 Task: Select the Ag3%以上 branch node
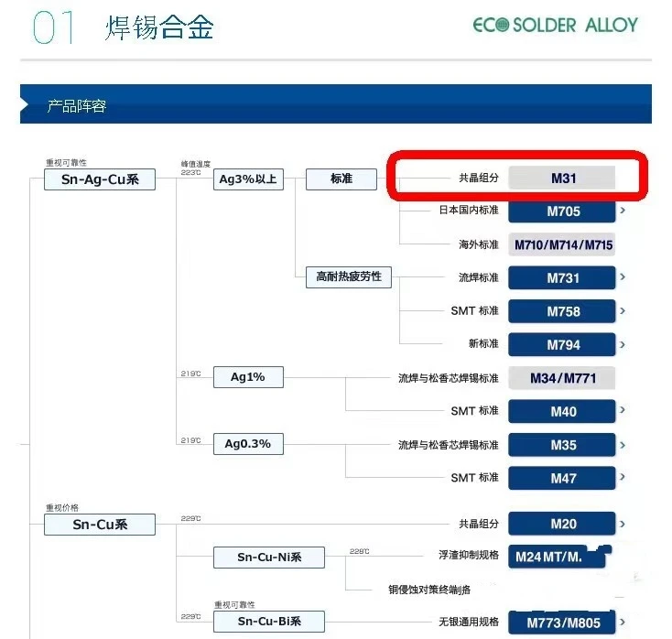pos(248,179)
